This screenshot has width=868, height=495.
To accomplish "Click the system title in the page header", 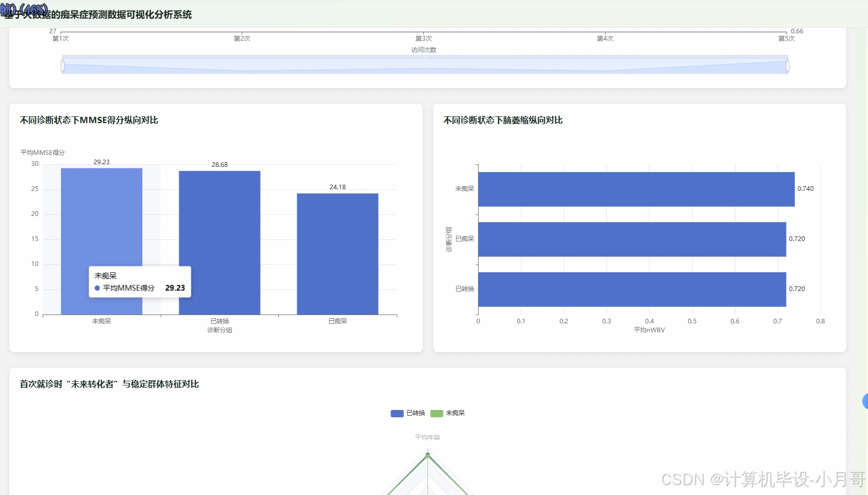I will 98,15.
